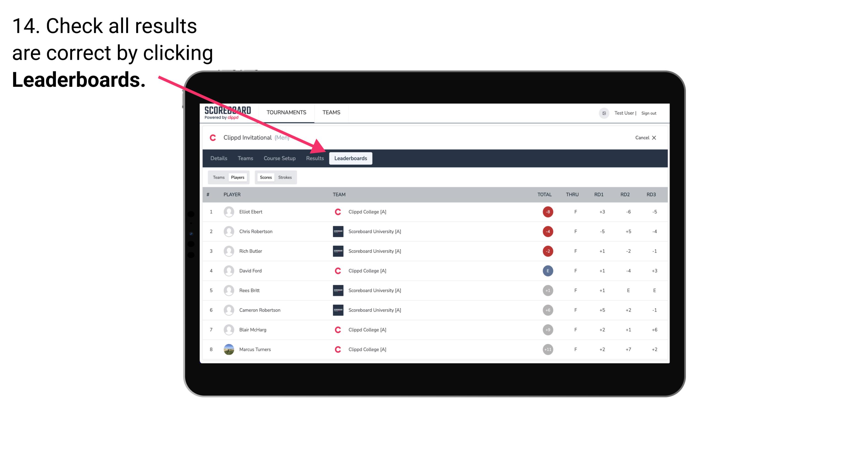Expand the TEAMS navigation menu
The height and width of the screenshot is (467, 868).
pyautogui.click(x=332, y=113)
